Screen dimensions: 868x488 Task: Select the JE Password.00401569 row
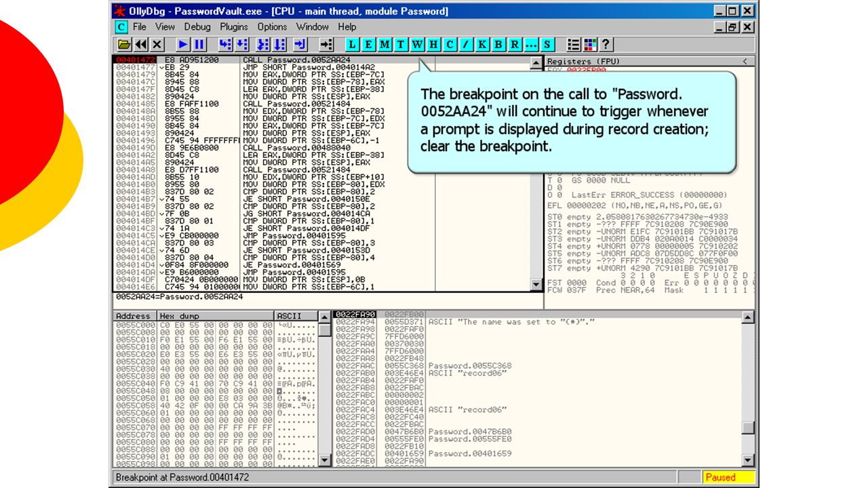321,264
